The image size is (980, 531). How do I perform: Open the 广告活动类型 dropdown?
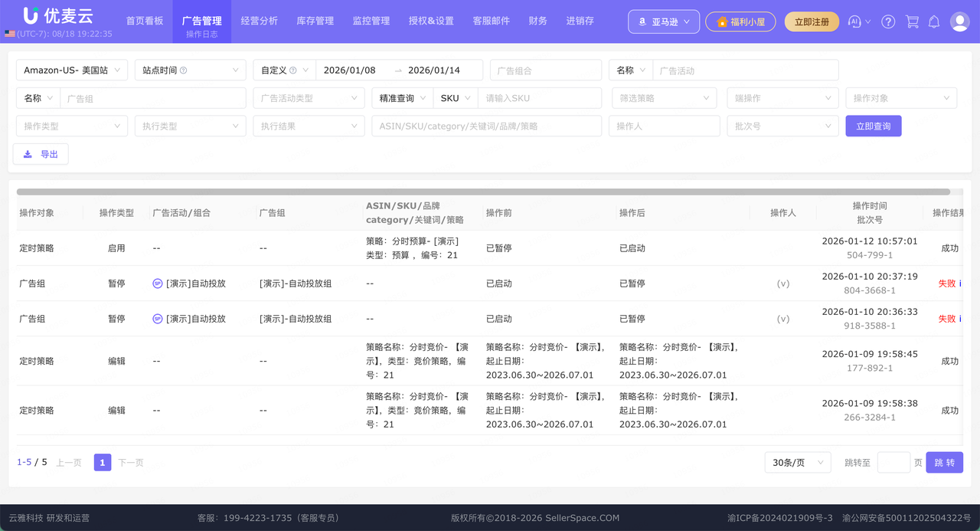(x=309, y=98)
